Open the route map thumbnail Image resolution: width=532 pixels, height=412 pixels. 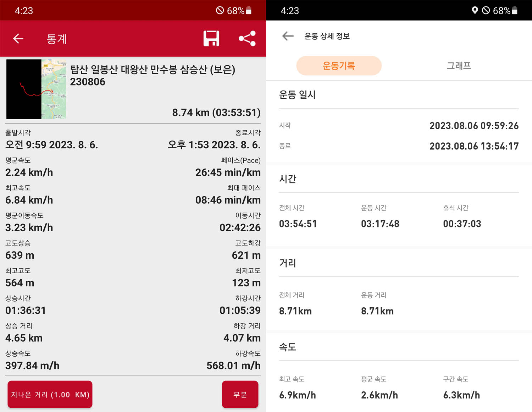click(36, 89)
